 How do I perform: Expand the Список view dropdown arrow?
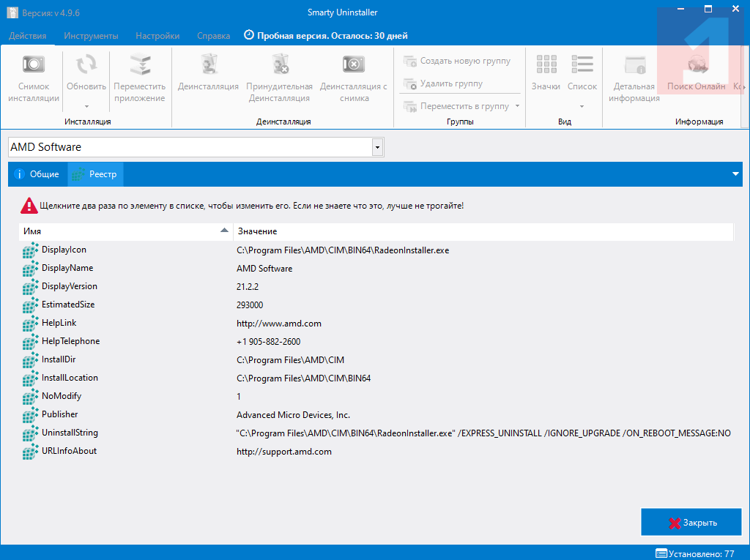pos(582,106)
